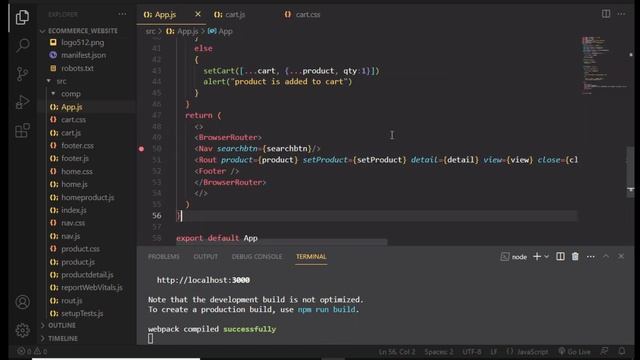
Task: Select the node terminal instance
Action: pos(513,257)
